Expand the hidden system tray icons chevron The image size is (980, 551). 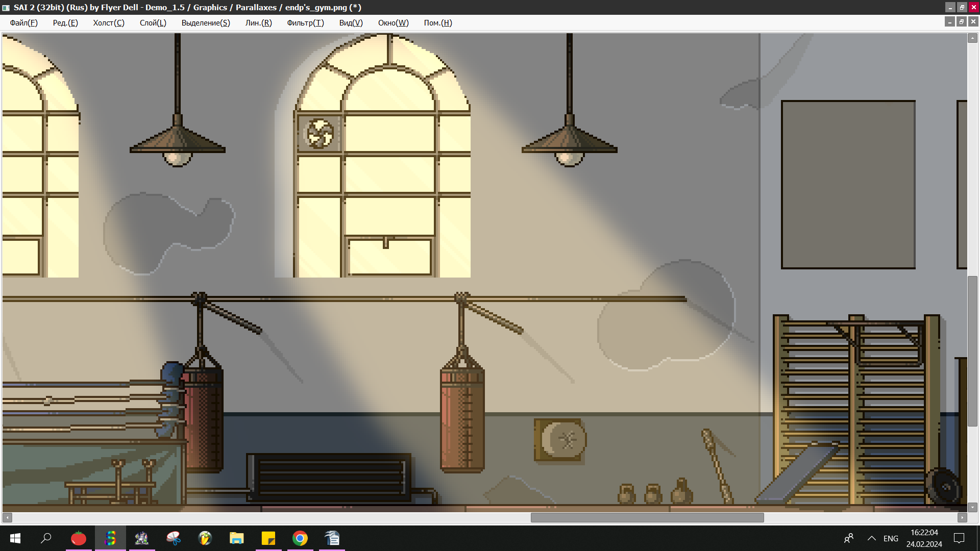point(872,538)
